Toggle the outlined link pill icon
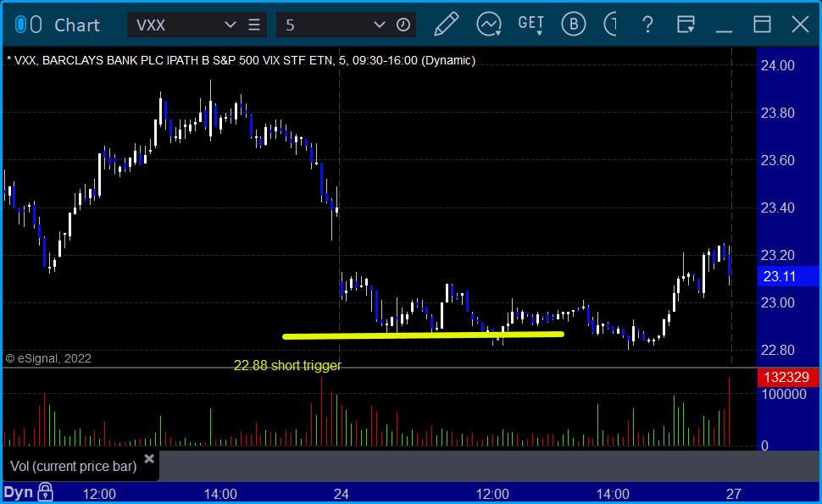 [x=36, y=25]
